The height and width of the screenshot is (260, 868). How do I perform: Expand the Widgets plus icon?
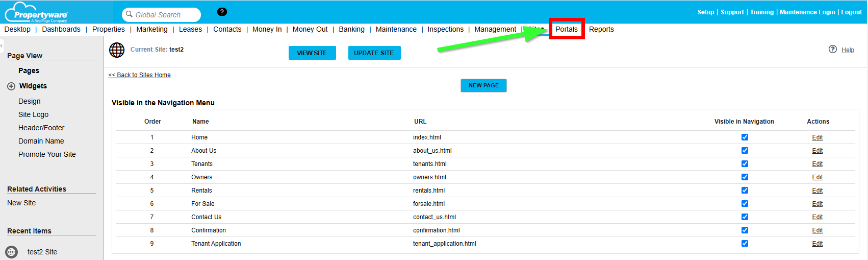point(11,86)
